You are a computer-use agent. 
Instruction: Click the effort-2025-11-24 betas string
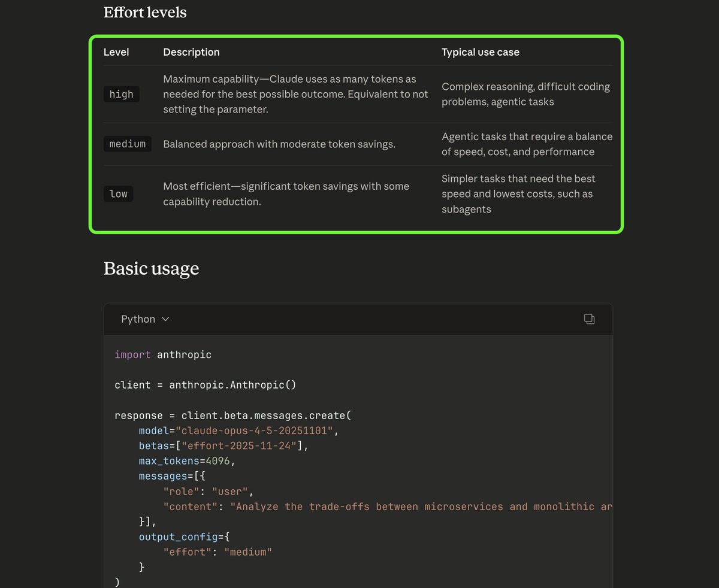pyautogui.click(x=238, y=445)
